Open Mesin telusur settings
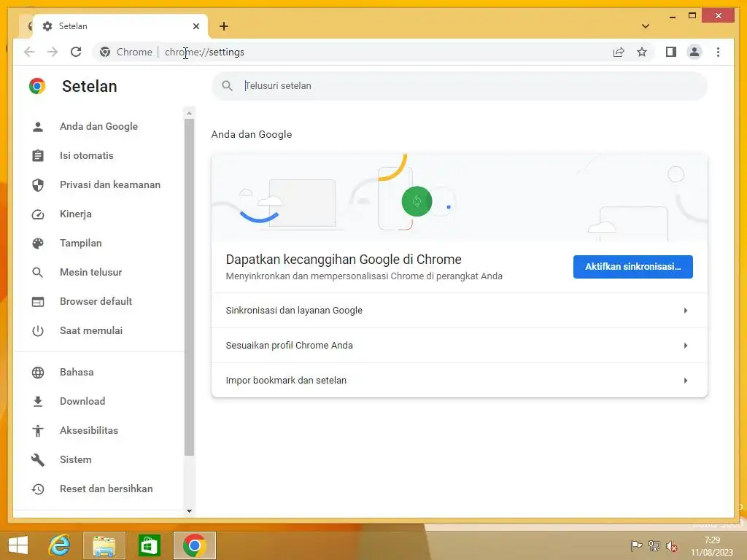Image resolution: width=747 pixels, height=560 pixels. (91, 273)
